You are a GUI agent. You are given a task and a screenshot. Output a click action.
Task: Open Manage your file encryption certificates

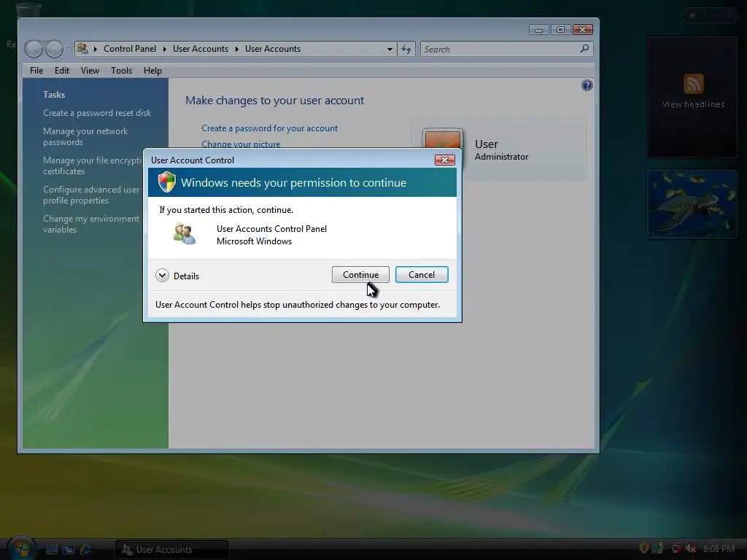[93, 166]
